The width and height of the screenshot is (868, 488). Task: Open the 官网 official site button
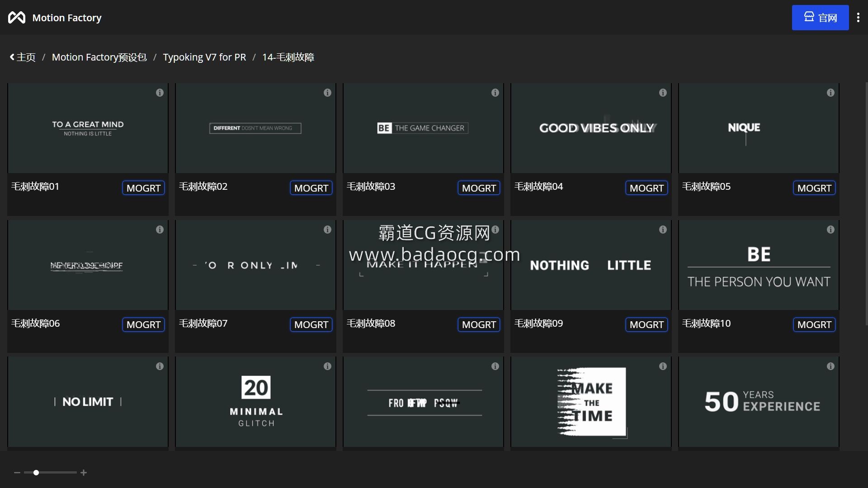pyautogui.click(x=820, y=18)
